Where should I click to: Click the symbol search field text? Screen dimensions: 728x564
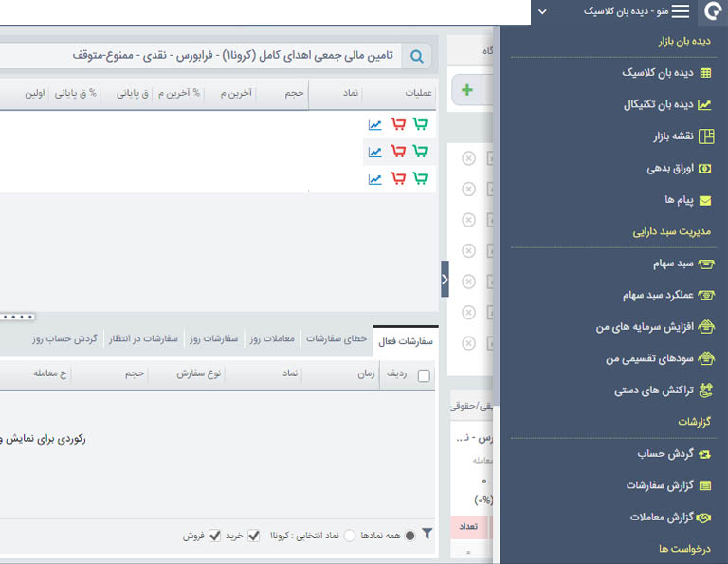232,56
